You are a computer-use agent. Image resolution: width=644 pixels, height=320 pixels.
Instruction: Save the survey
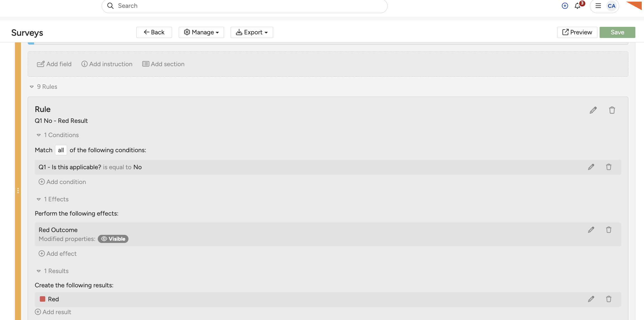point(617,32)
